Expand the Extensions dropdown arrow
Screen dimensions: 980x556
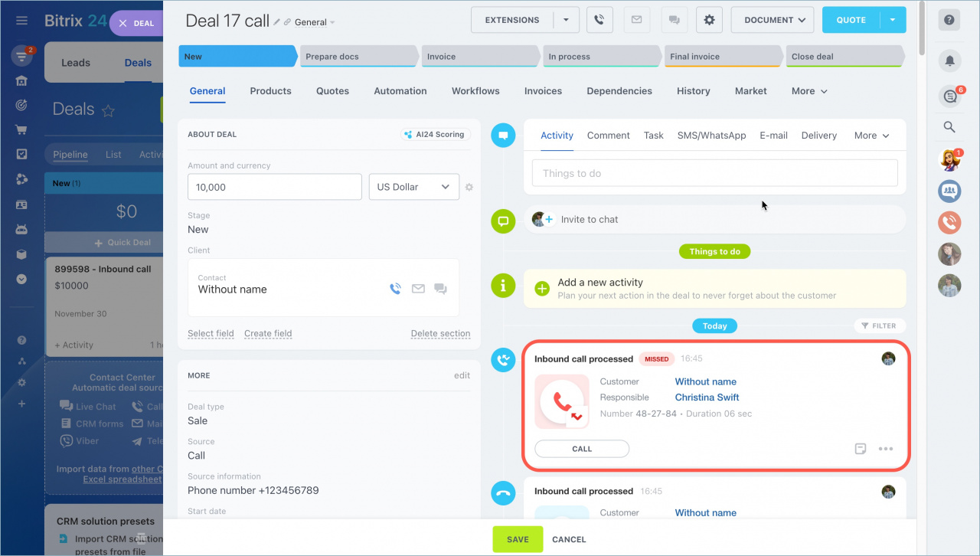click(x=566, y=20)
